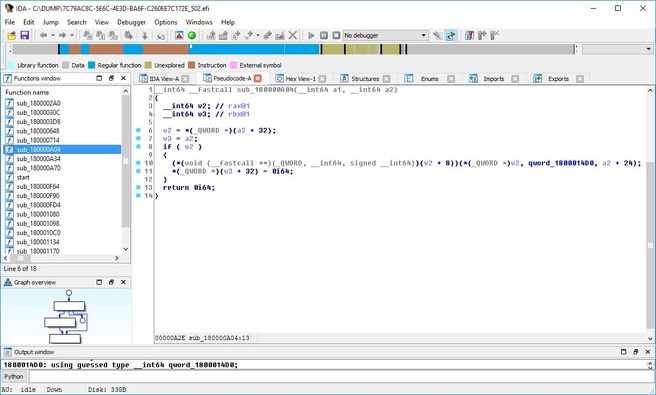Viewport: 656px width, 395px height.
Task: Click the first binoculars search icon
Action: click(87, 36)
